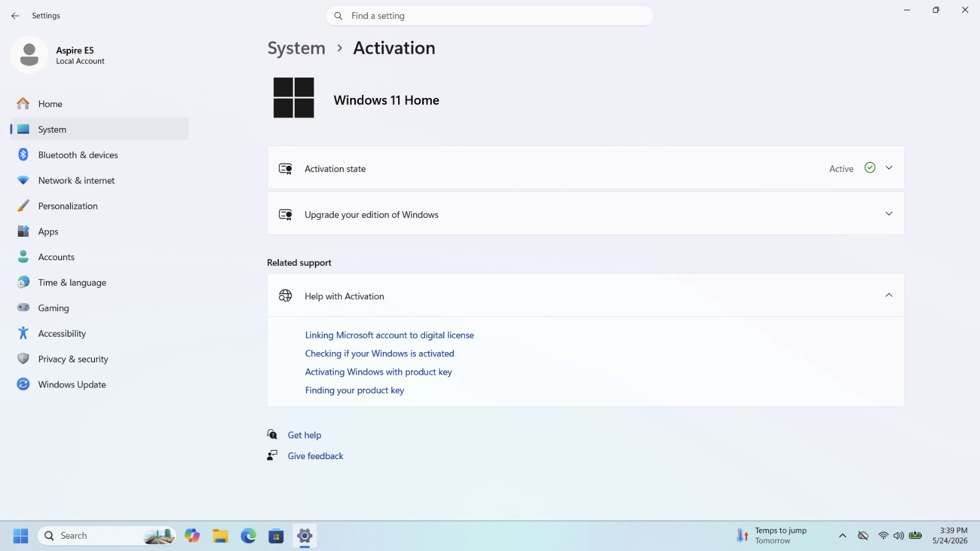Click the Settings gear in taskbar
The image size is (980, 551).
coord(304,536)
